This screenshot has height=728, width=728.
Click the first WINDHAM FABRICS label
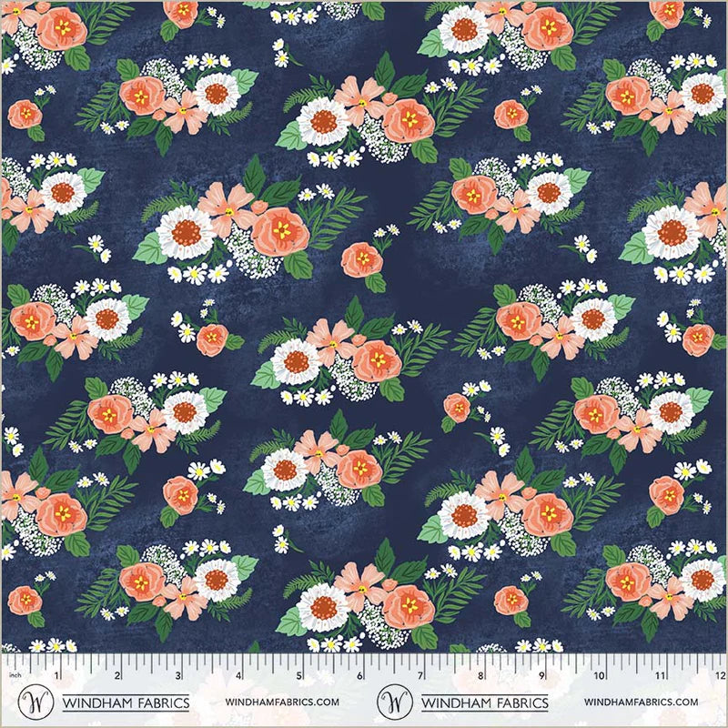click(127, 703)
